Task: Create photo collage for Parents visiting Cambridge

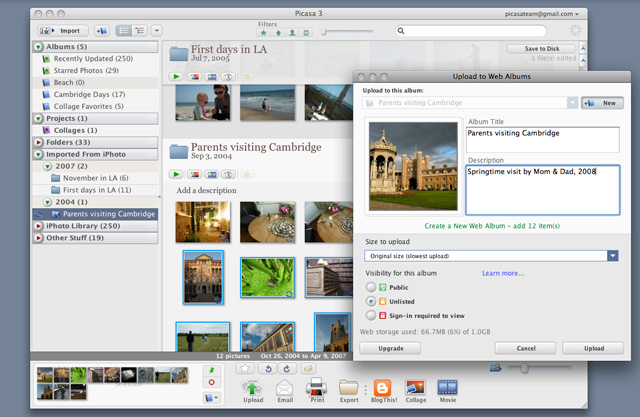Action: tap(195, 175)
